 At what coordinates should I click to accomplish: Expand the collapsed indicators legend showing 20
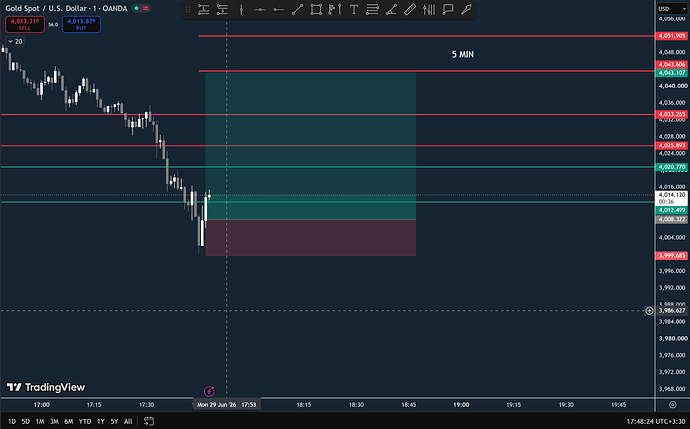coord(15,41)
